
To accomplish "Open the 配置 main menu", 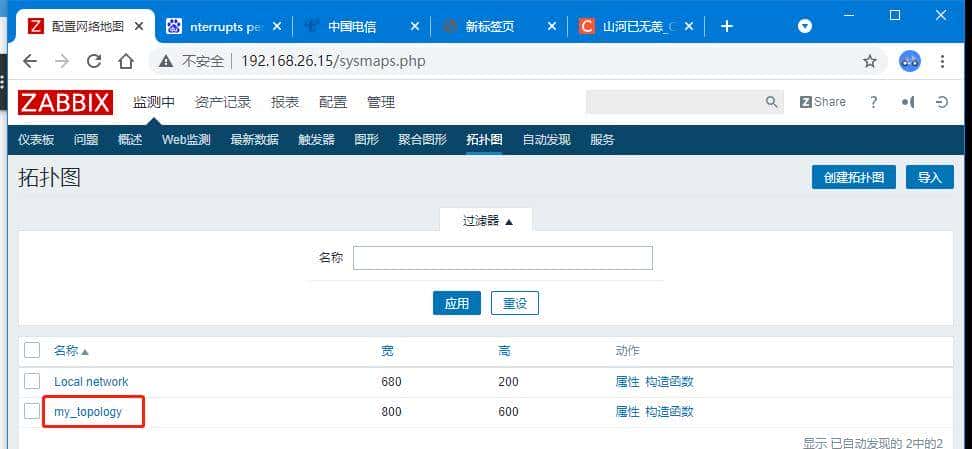I will (x=333, y=102).
